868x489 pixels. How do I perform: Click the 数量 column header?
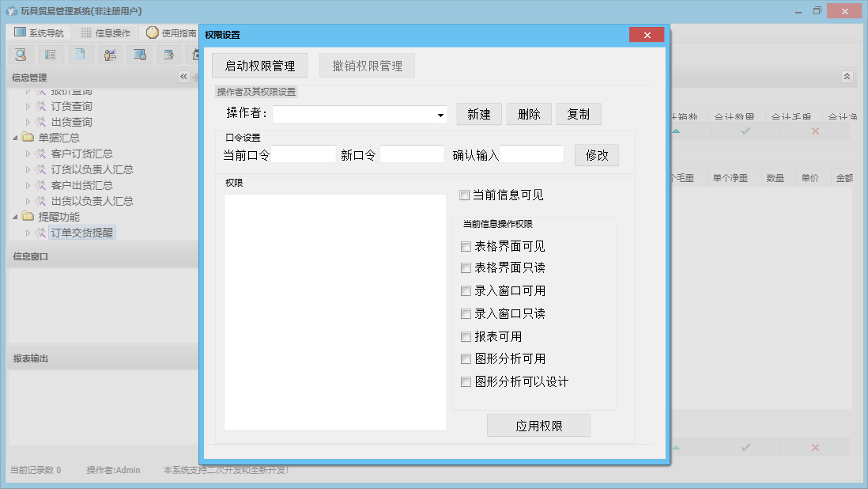point(775,178)
